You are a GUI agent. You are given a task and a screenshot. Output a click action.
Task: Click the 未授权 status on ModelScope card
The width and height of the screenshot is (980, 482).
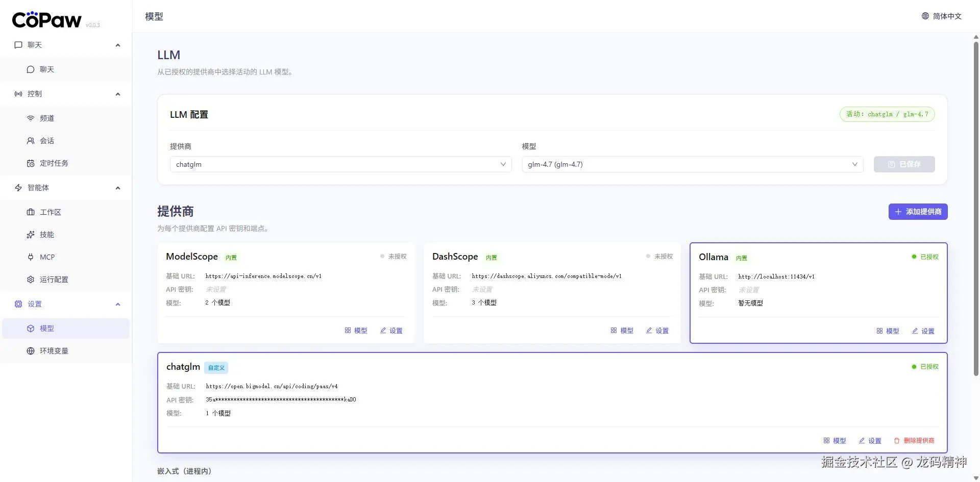393,256
